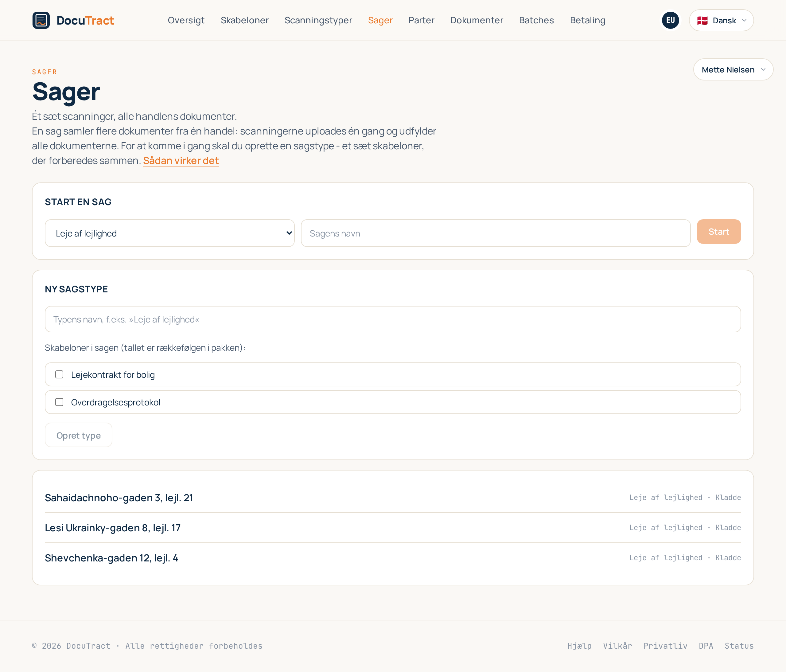
Task: Focus the Sagens navn input field
Action: pyautogui.click(x=496, y=233)
